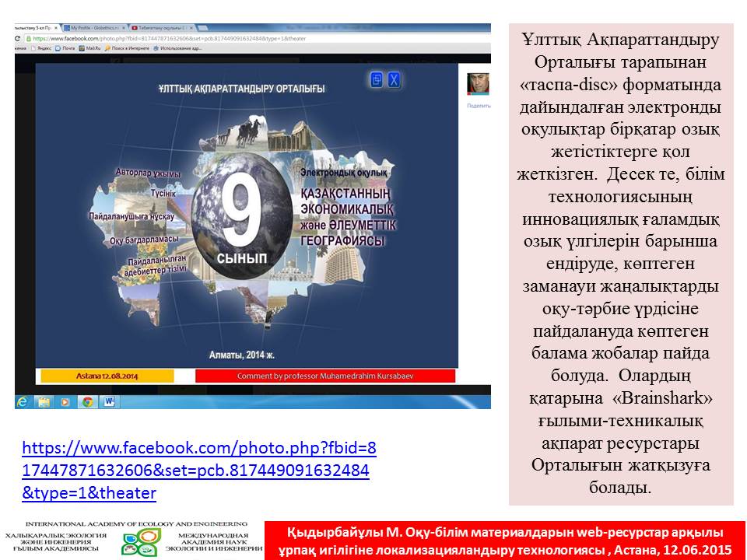Click the restore-window icon on the e-textbook
The width and height of the screenshot is (747, 560).
[x=377, y=79]
